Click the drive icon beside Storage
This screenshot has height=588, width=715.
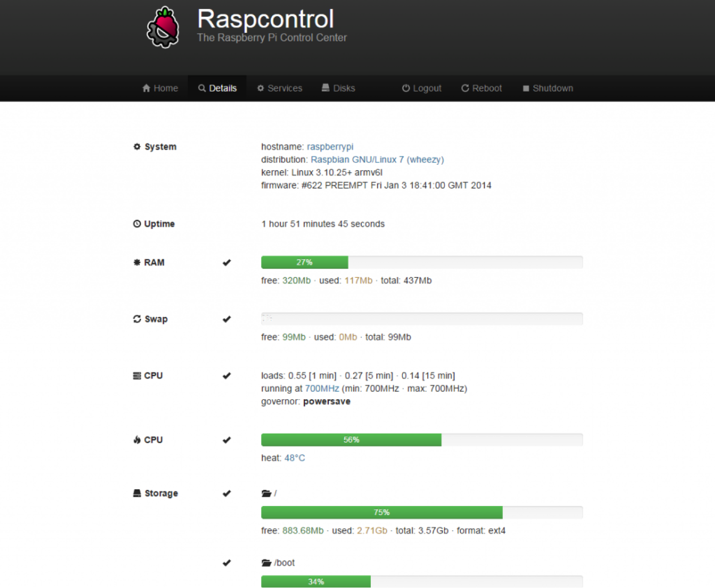click(137, 493)
